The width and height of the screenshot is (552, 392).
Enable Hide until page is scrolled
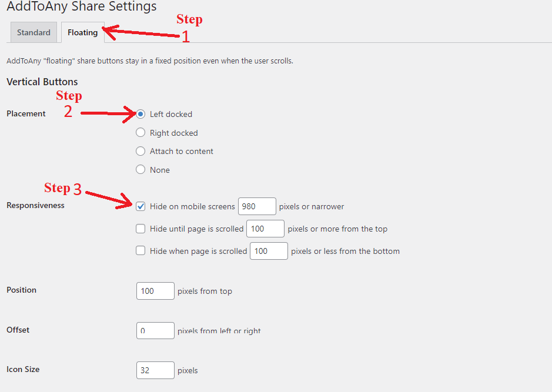[x=140, y=229]
